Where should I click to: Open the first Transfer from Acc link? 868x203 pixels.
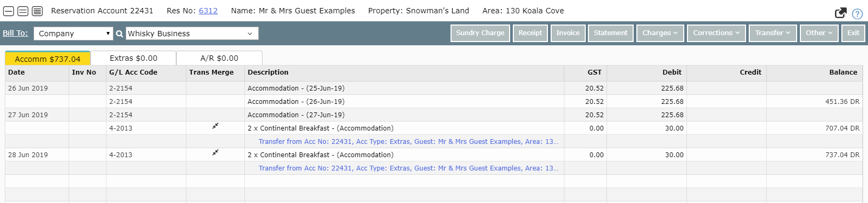(408, 142)
